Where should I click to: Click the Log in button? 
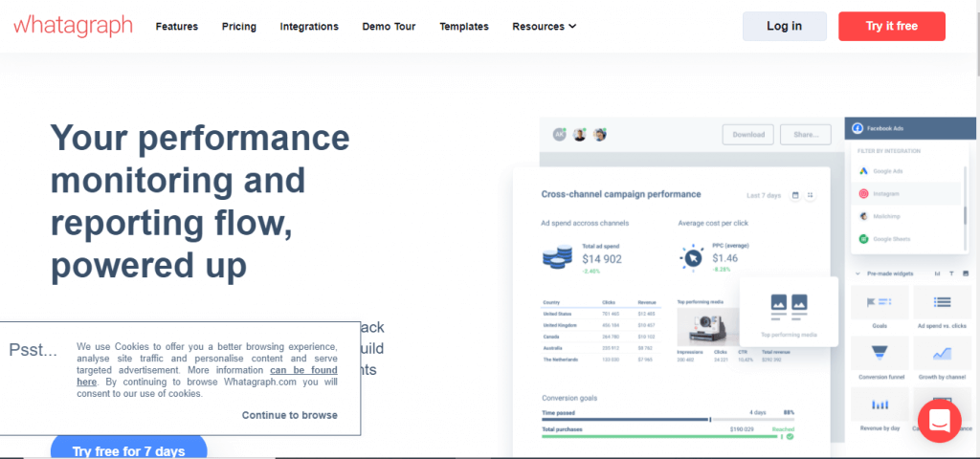click(784, 27)
